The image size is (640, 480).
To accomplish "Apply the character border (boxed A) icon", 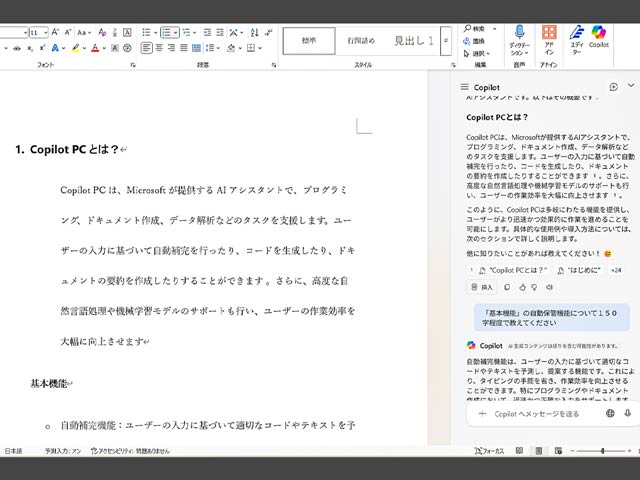I will [127, 32].
